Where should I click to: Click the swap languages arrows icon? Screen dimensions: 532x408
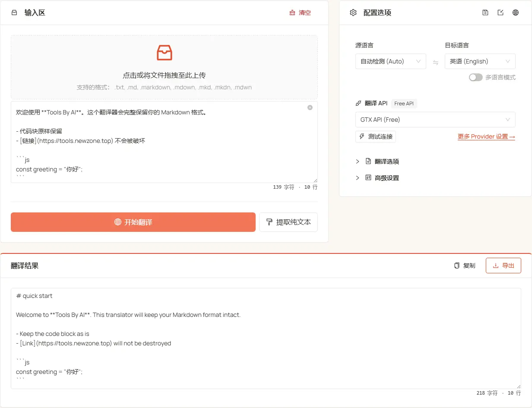click(436, 63)
